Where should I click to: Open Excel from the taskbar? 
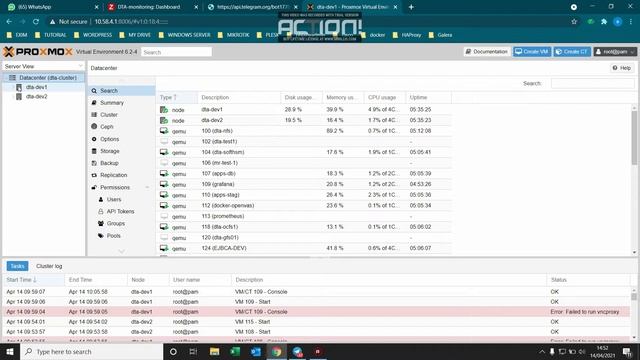[x=235, y=352]
